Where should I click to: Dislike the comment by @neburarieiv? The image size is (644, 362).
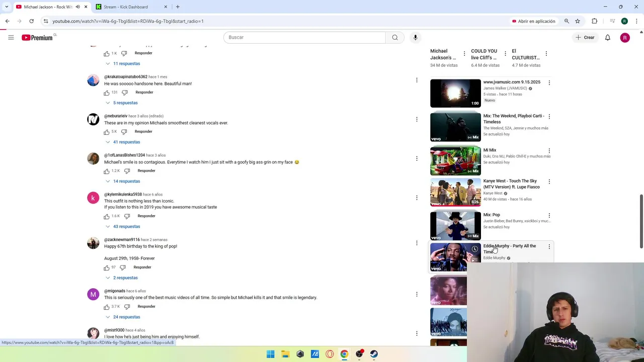tap(124, 132)
